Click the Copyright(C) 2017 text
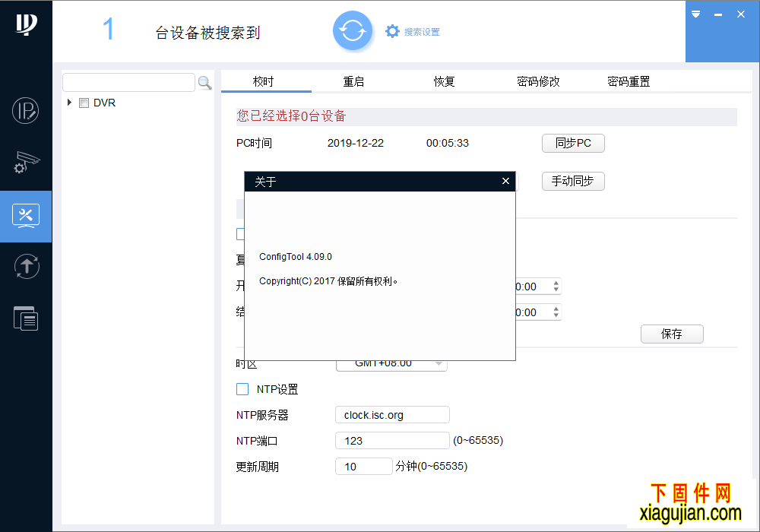The height and width of the screenshot is (532, 760). click(328, 281)
